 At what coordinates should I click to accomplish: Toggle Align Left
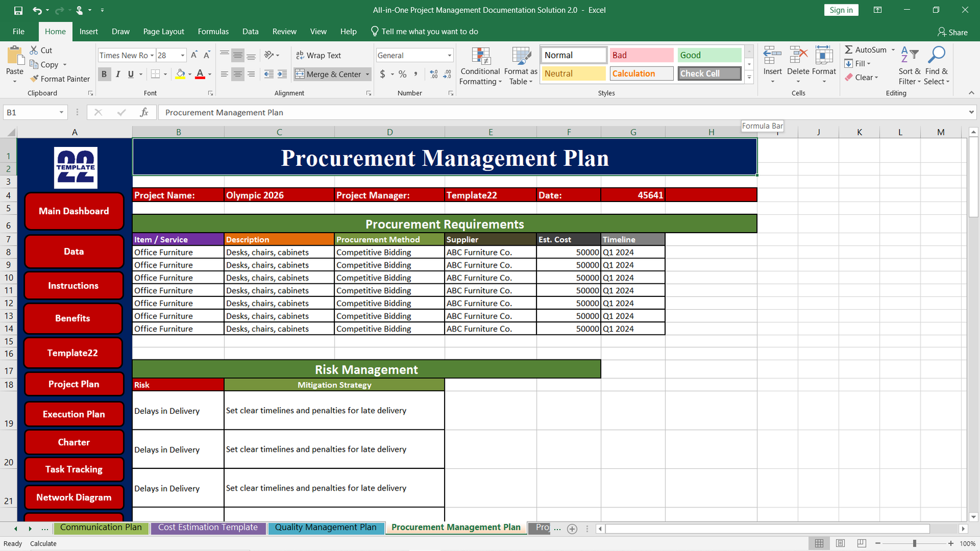[224, 74]
